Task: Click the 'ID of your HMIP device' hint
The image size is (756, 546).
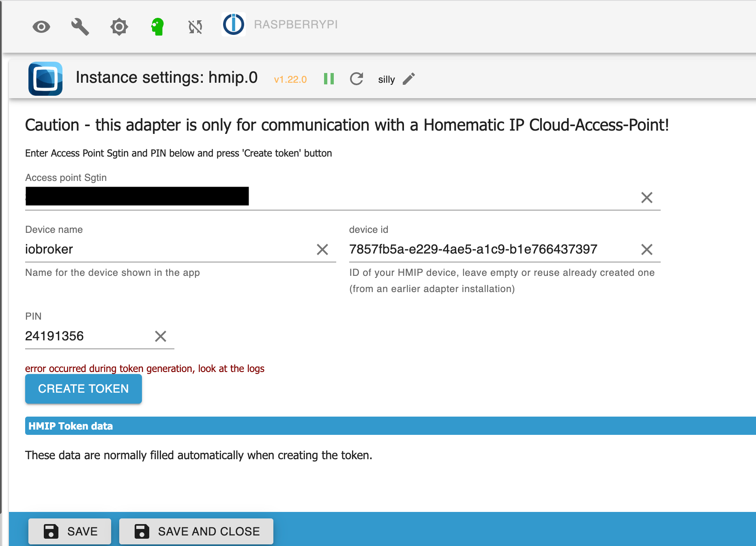Action: (502, 281)
